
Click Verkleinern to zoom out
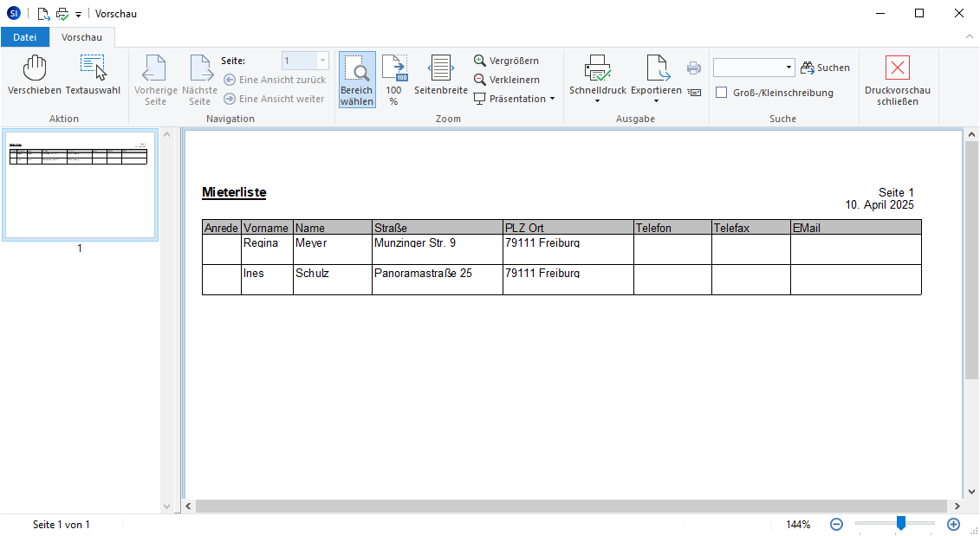pyautogui.click(x=506, y=80)
